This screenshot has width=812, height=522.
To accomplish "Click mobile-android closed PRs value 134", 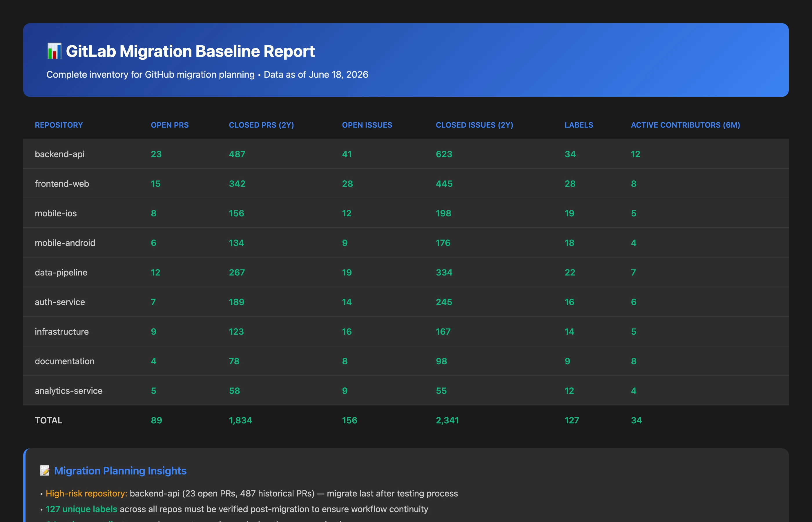I will pyautogui.click(x=236, y=243).
